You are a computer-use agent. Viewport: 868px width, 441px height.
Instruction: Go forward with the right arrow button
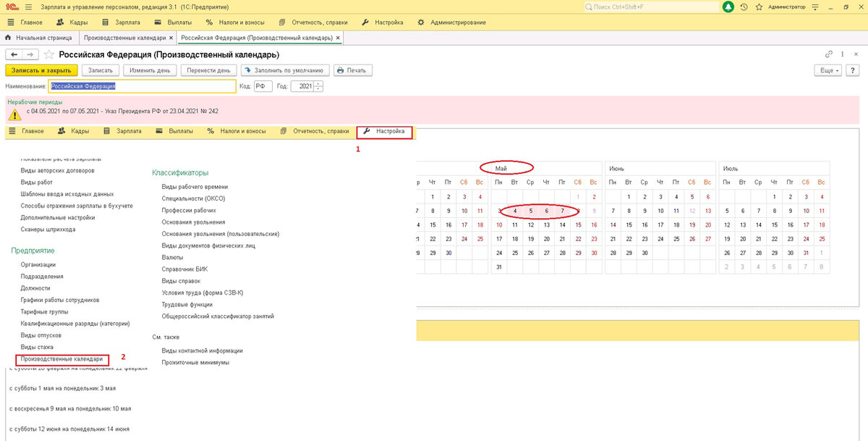30,54
